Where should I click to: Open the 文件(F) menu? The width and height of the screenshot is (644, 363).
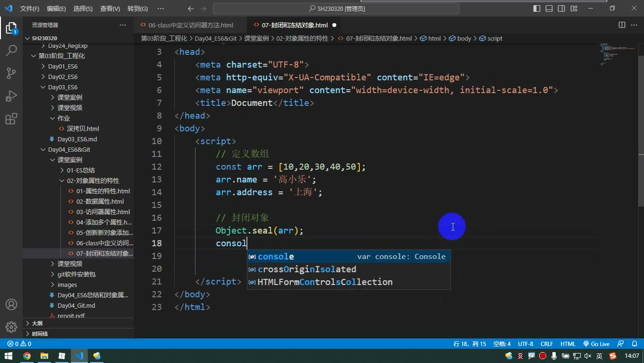pos(30,9)
